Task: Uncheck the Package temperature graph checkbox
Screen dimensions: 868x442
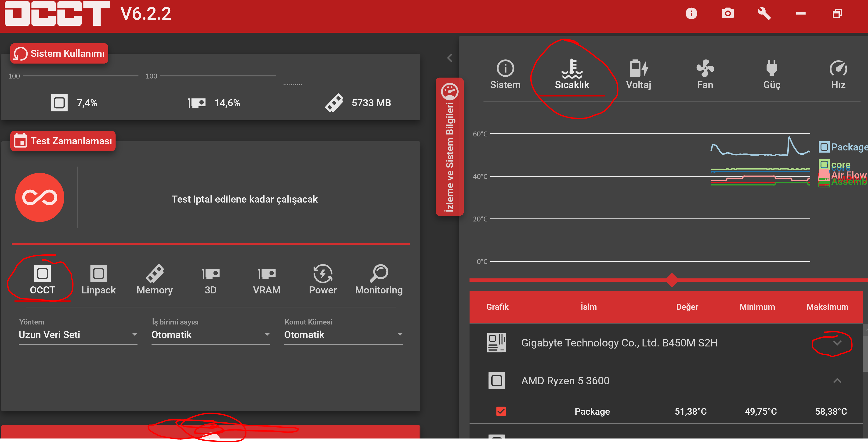Action: 501,411
